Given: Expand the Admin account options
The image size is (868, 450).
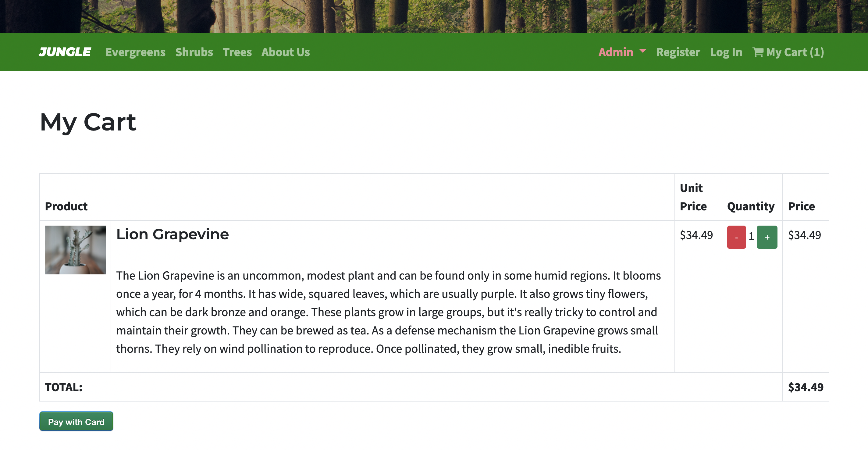Looking at the screenshot, I should pyautogui.click(x=616, y=52).
